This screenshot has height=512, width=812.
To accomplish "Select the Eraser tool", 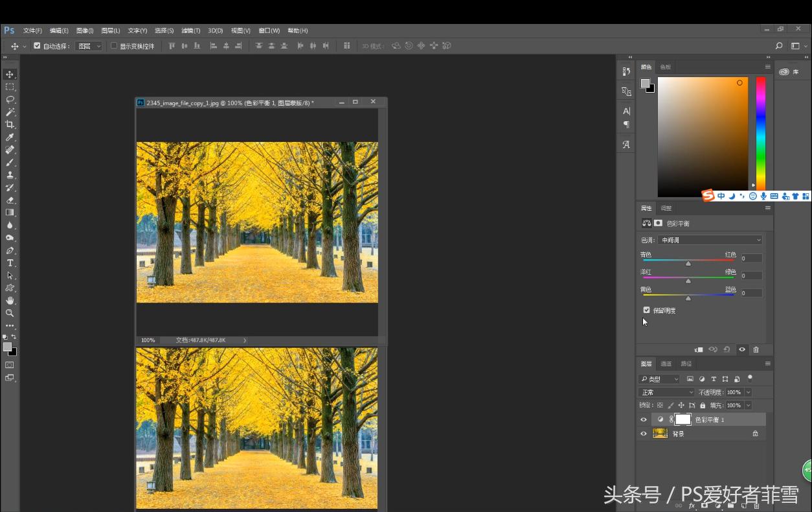I will pos(10,200).
